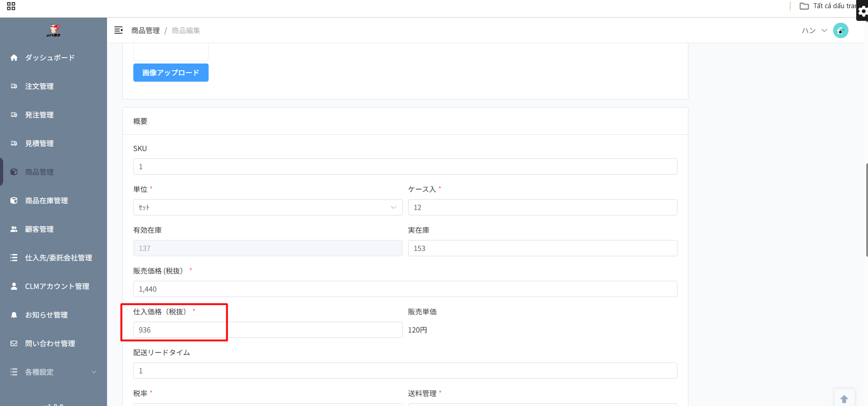Focus the 販売価格 (税抜) input field
Viewport: 868px width, 406px height.
click(405, 289)
